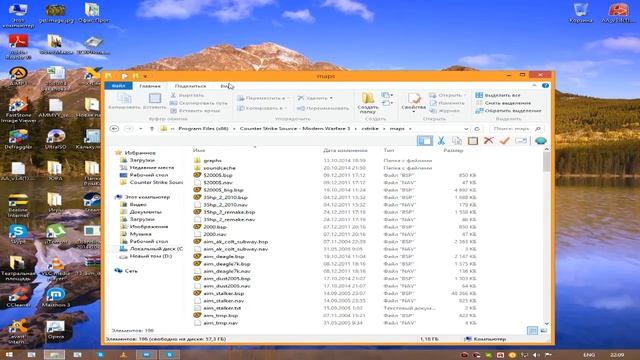The height and width of the screenshot is (360, 640).
Task: Click the copy pages icon beside scissors
Action: (457, 141)
